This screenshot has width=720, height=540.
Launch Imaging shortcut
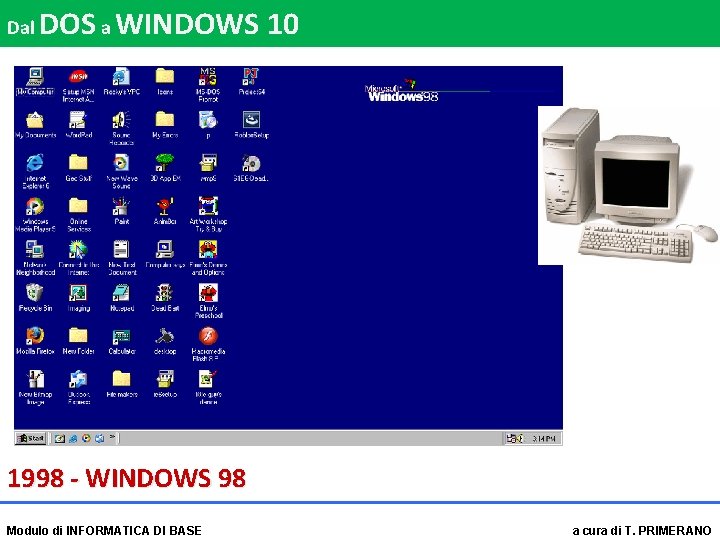79,298
